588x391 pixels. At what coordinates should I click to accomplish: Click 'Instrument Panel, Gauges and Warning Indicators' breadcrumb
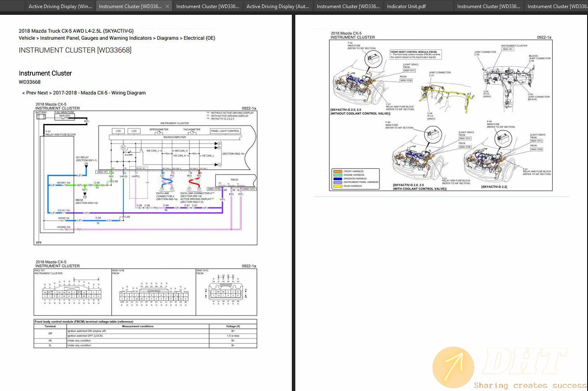pyautogui.click(x=96, y=38)
